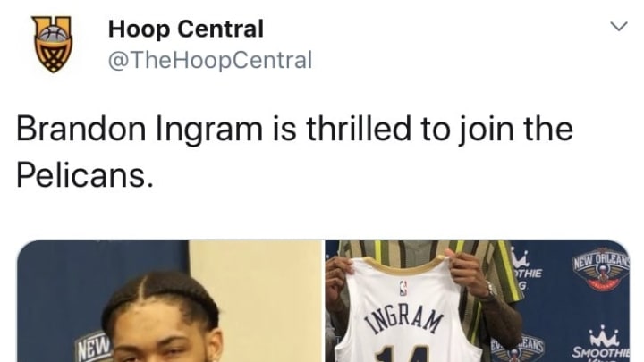The width and height of the screenshot is (644, 362).
Task: Open Hoop Central profile avatar logo
Action: (x=53, y=44)
